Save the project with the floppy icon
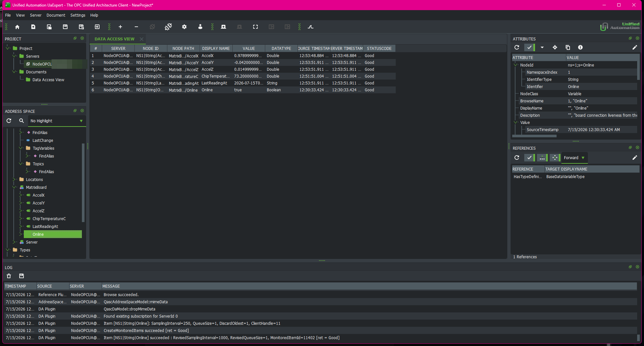This screenshot has height=346, width=644. [x=65, y=27]
